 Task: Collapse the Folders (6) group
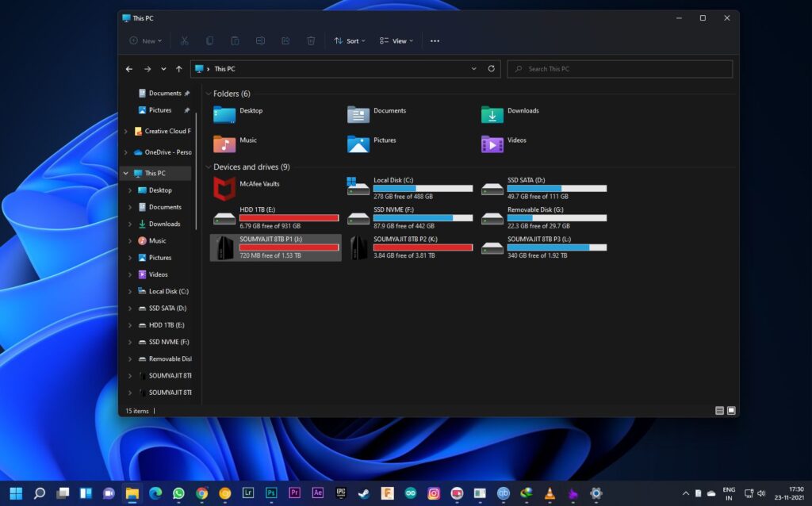(209, 94)
